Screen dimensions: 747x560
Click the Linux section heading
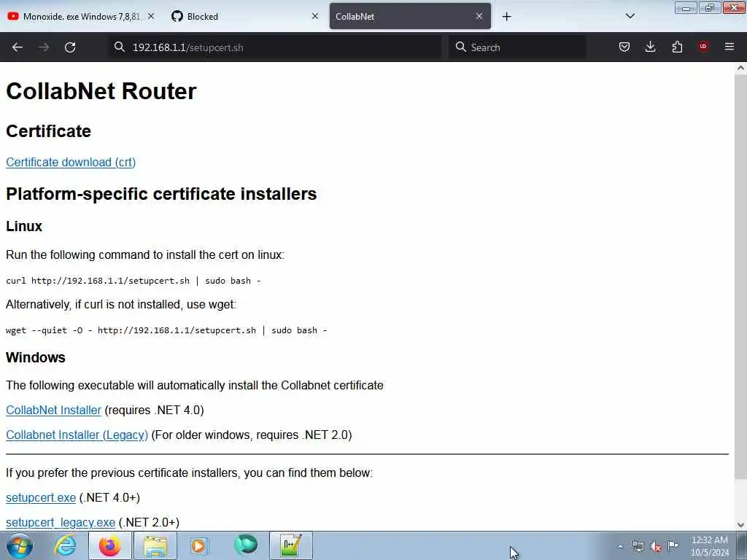click(x=24, y=226)
